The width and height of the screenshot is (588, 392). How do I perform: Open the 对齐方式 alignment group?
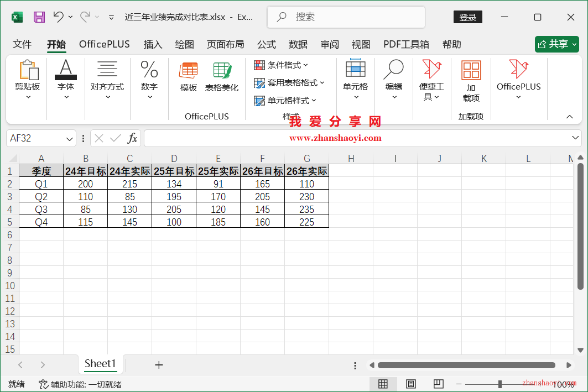107,80
